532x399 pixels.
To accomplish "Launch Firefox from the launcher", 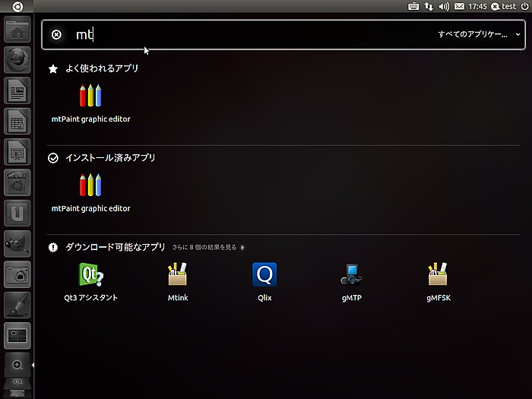I will 17,60.
